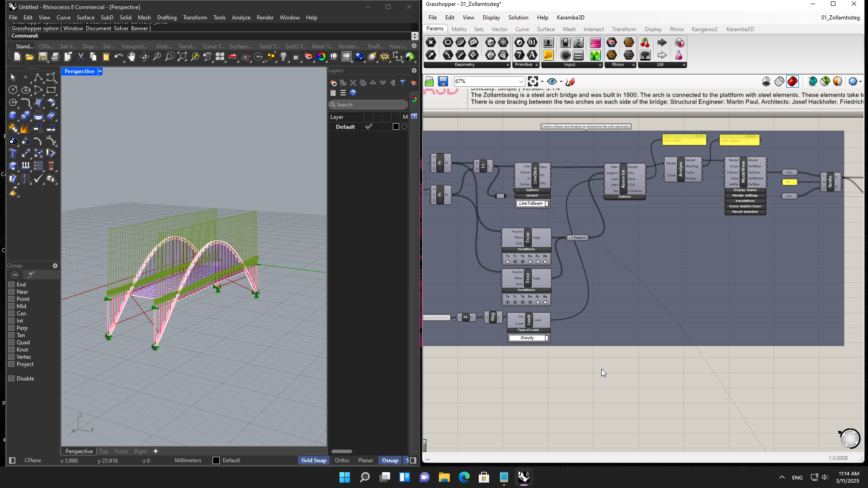This screenshot has width=868, height=488.
Task: Open the filter icon in Layers panel
Action: coord(403,83)
